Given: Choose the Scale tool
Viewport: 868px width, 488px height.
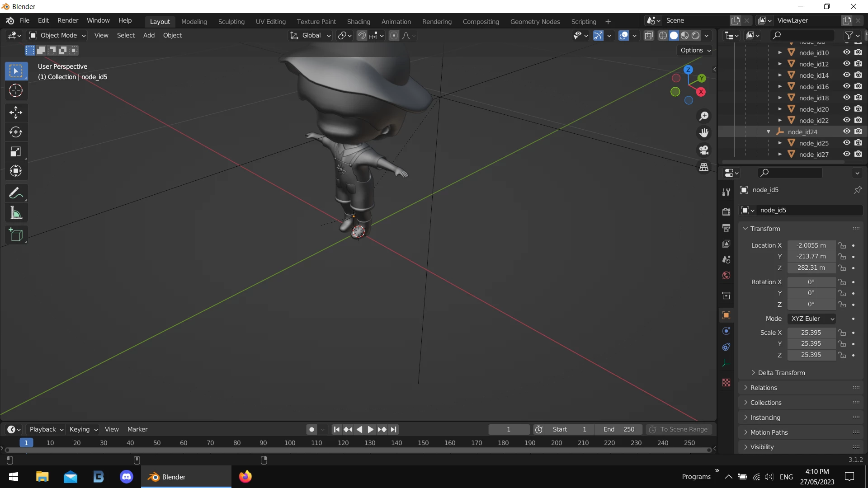Looking at the screenshot, I should tap(16, 152).
